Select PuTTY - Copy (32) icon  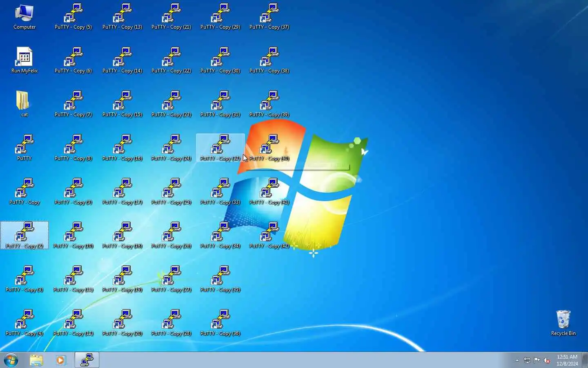pyautogui.click(x=220, y=148)
